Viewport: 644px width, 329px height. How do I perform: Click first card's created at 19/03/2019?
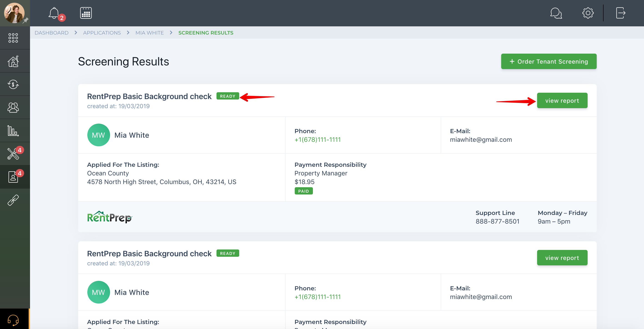click(x=118, y=106)
